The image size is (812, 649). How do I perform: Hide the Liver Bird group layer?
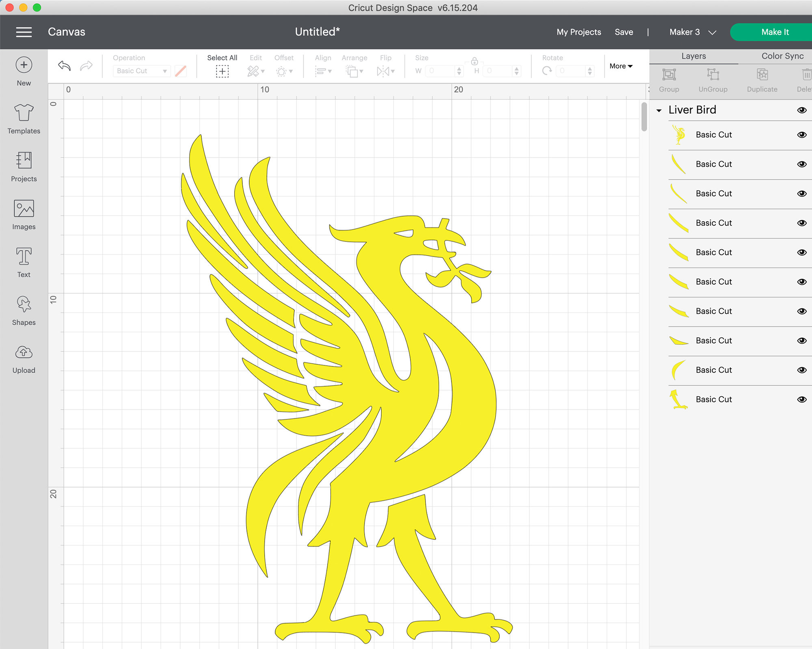pyautogui.click(x=802, y=110)
